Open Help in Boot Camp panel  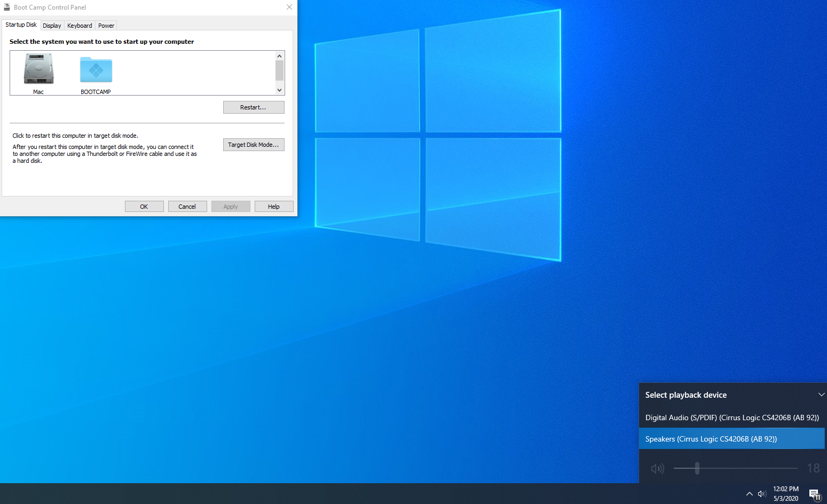[x=274, y=207]
